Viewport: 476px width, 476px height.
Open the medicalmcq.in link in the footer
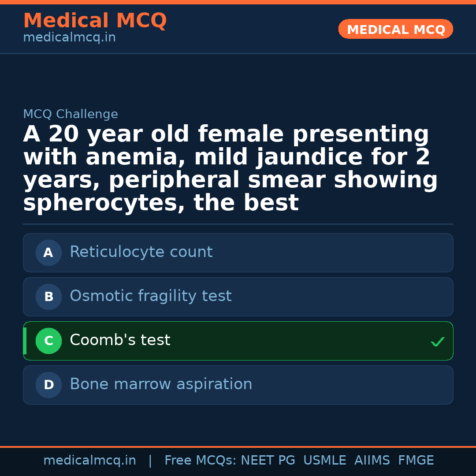(89, 461)
